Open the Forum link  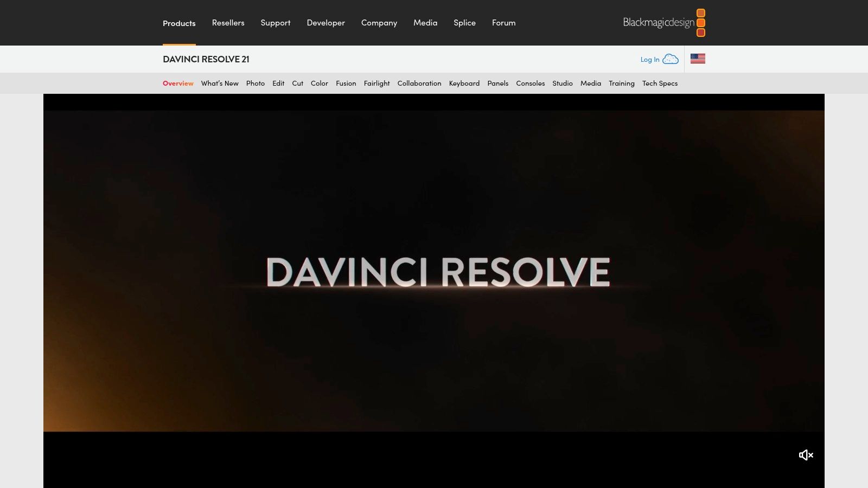[x=503, y=23]
